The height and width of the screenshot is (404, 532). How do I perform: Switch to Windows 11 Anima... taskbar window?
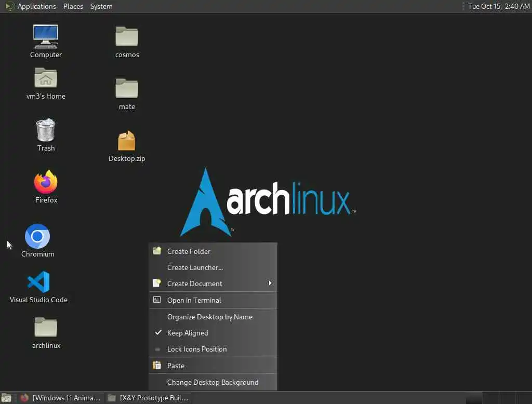60,398
